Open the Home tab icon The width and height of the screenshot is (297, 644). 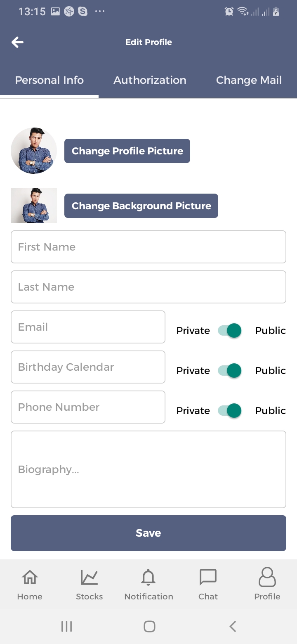point(30,577)
